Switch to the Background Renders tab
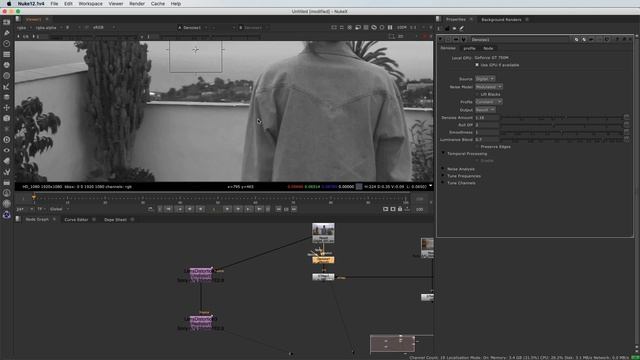The height and width of the screenshot is (360, 640). coord(501,20)
